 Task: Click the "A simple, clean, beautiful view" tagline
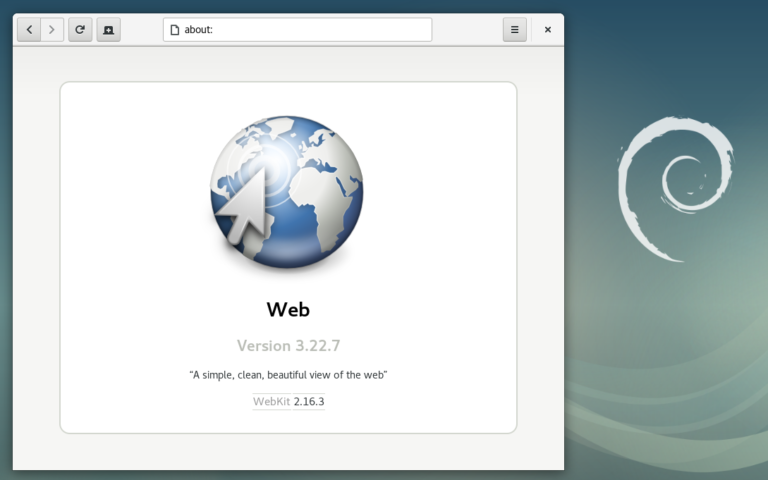(x=288, y=375)
